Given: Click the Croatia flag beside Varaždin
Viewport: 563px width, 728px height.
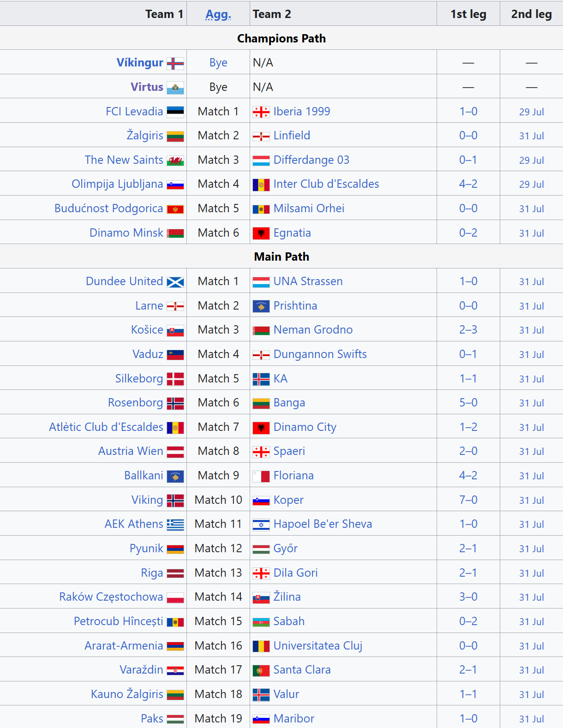Looking at the screenshot, I should [x=175, y=670].
